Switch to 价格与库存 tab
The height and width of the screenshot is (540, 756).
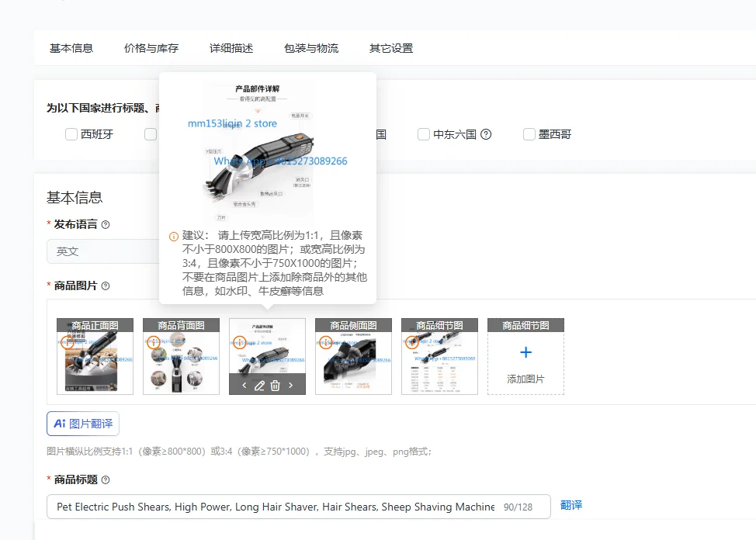(151, 48)
